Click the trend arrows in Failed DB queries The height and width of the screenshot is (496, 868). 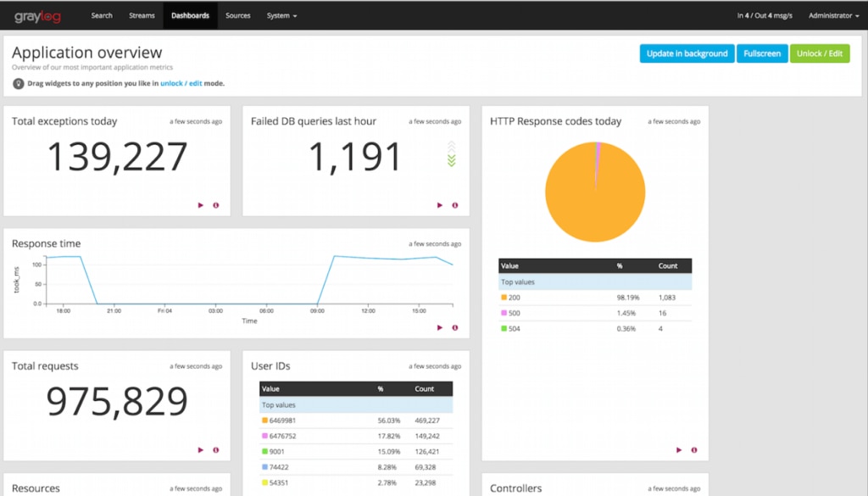[x=451, y=154]
